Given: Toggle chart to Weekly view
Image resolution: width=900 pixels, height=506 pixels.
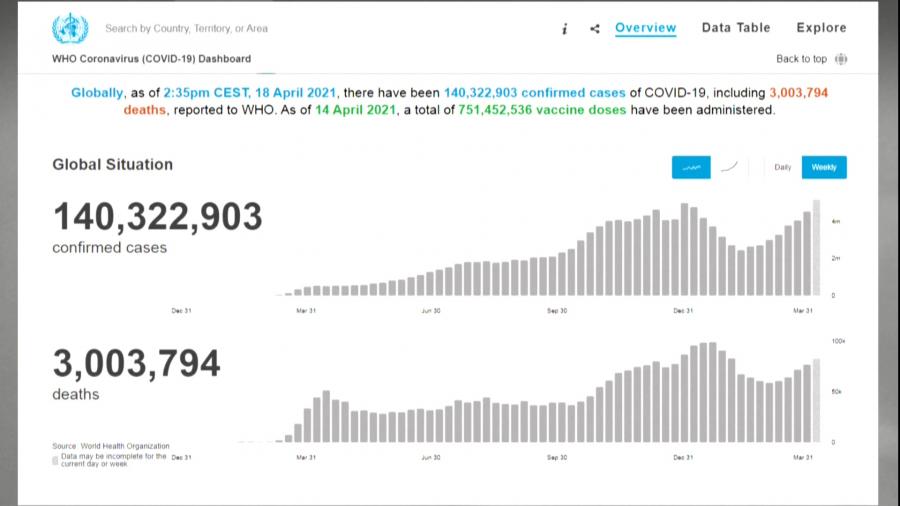Looking at the screenshot, I should [x=824, y=167].
